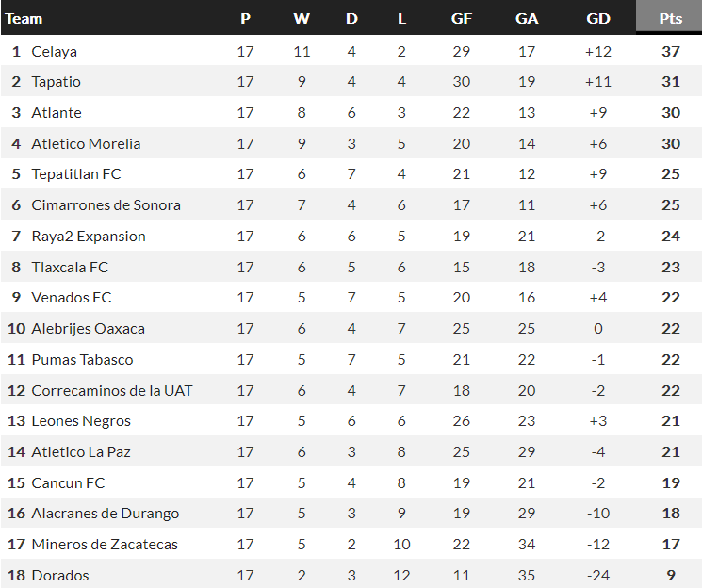Open Tepatitlan FC team page

click(x=76, y=174)
